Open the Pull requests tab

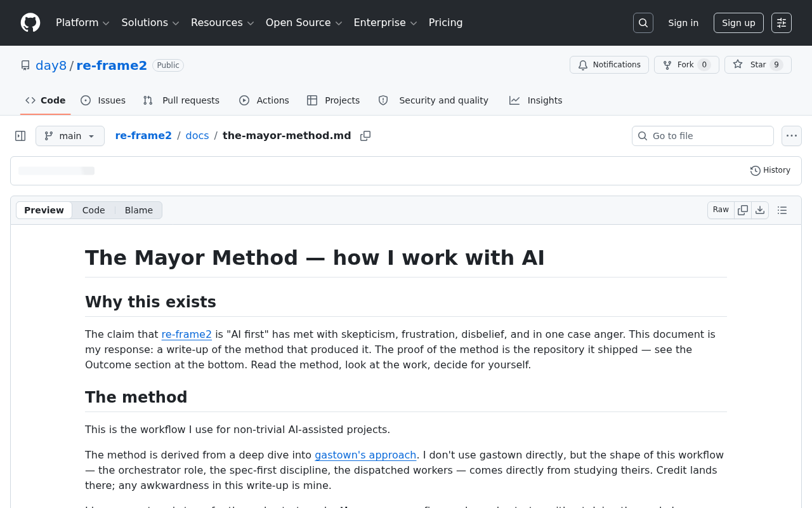[x=181, y=100]
